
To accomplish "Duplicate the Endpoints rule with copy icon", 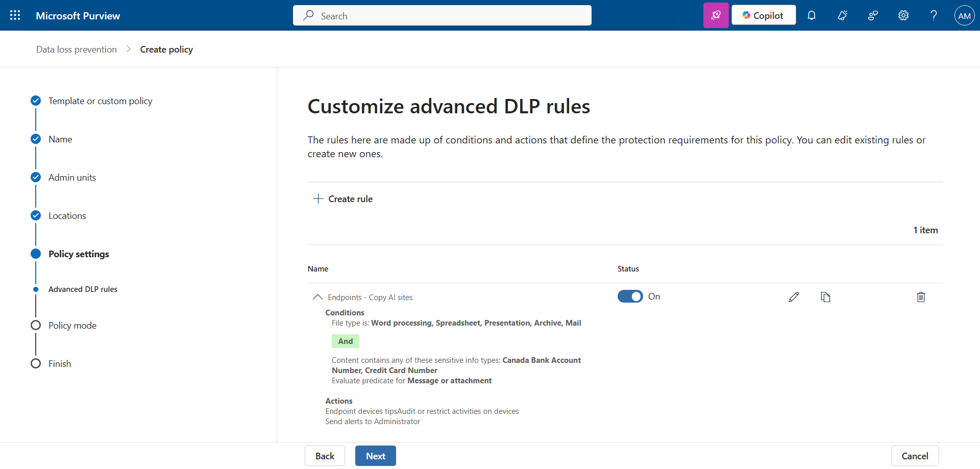I will coord(825,297).
